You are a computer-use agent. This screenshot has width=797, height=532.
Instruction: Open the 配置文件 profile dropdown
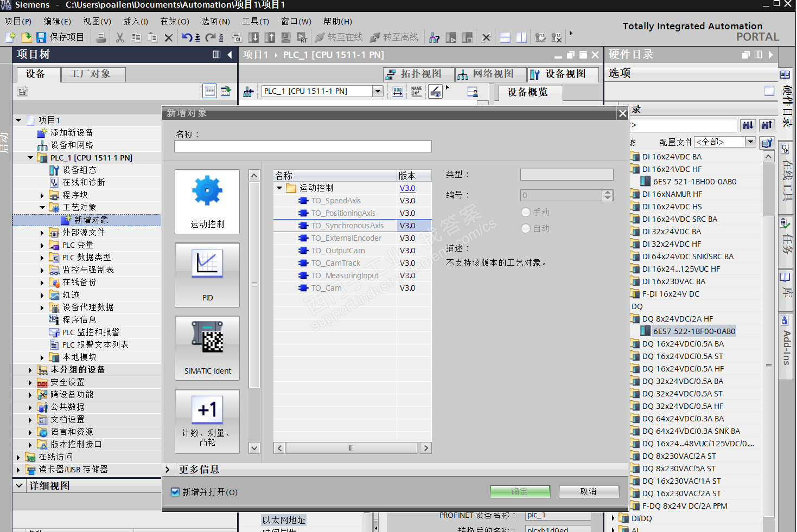click(750, 142)
